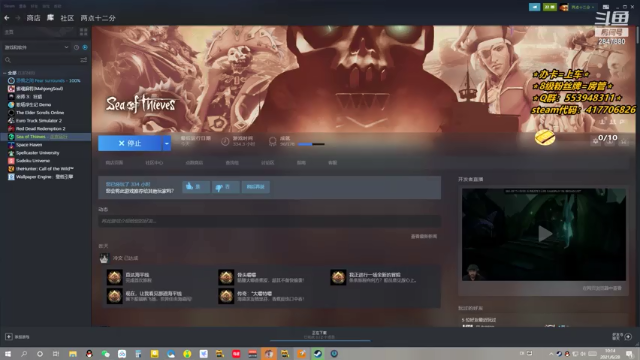
Task: Click the achievements progress bar
Action: pyautogui.click(x=311, y=144)
